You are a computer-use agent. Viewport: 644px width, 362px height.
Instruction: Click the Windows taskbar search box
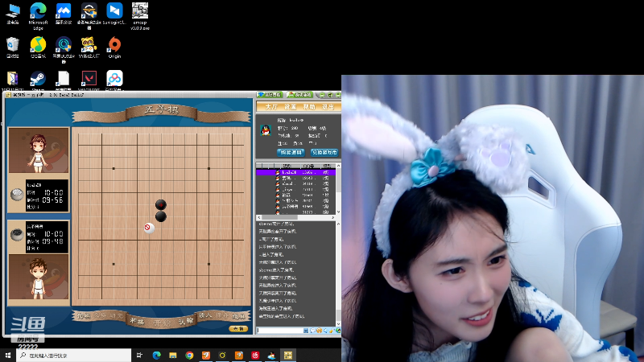(x=74, y=356)
